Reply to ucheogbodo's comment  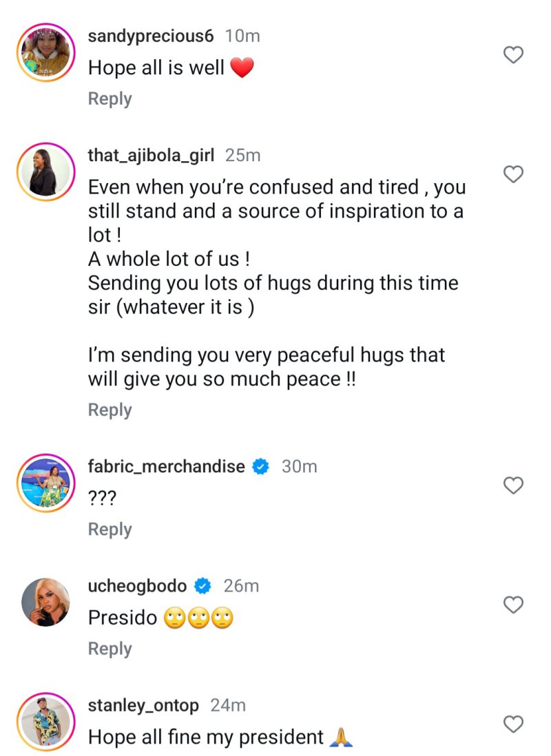110,649
